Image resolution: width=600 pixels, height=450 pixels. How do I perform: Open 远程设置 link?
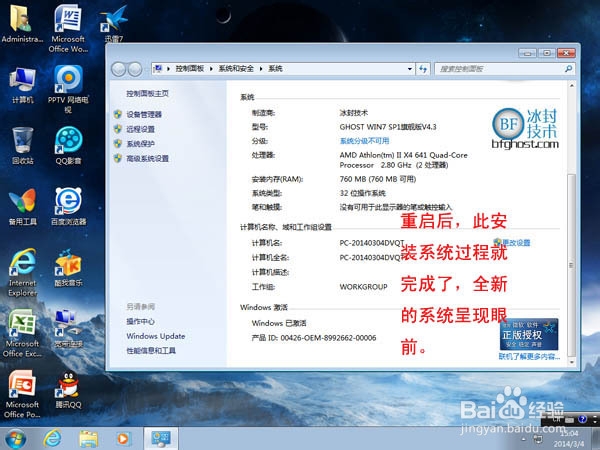coord(140,129)
